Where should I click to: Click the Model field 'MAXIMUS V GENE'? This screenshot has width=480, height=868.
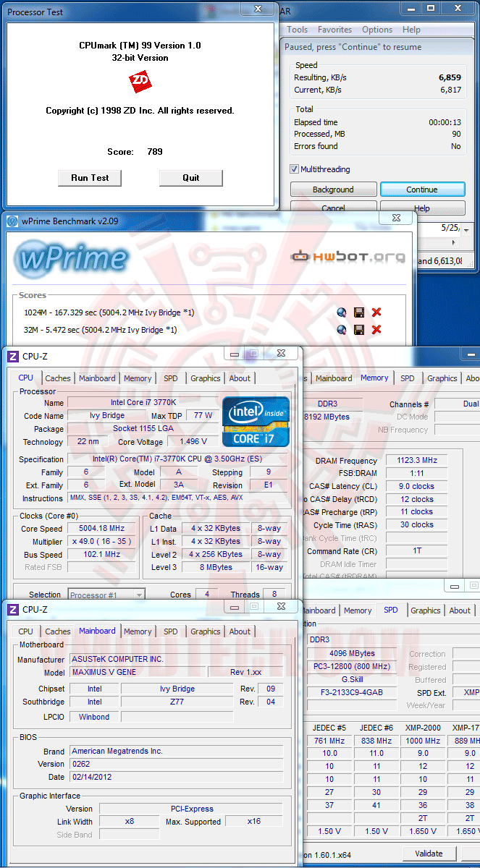[137, 672]
